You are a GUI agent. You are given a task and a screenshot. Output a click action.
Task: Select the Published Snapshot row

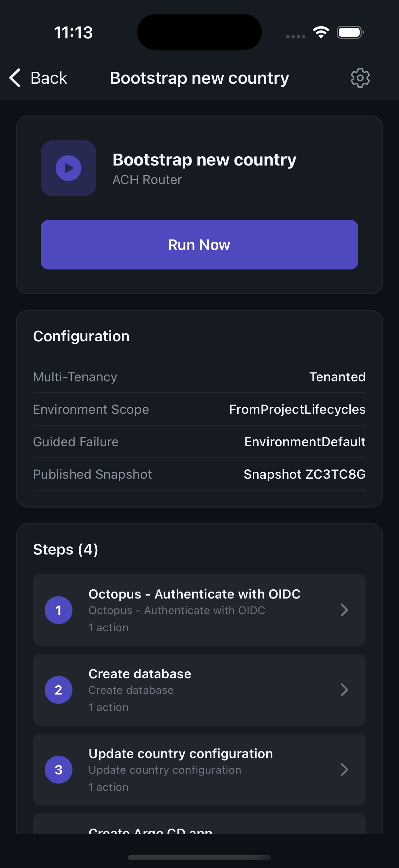(199, 474)
